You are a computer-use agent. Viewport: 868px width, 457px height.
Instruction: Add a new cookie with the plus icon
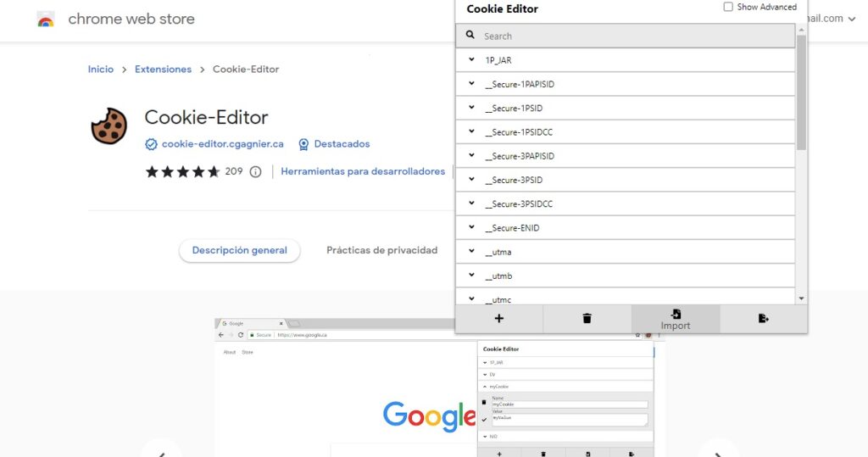pyautogui.click(x=498, y=318)
